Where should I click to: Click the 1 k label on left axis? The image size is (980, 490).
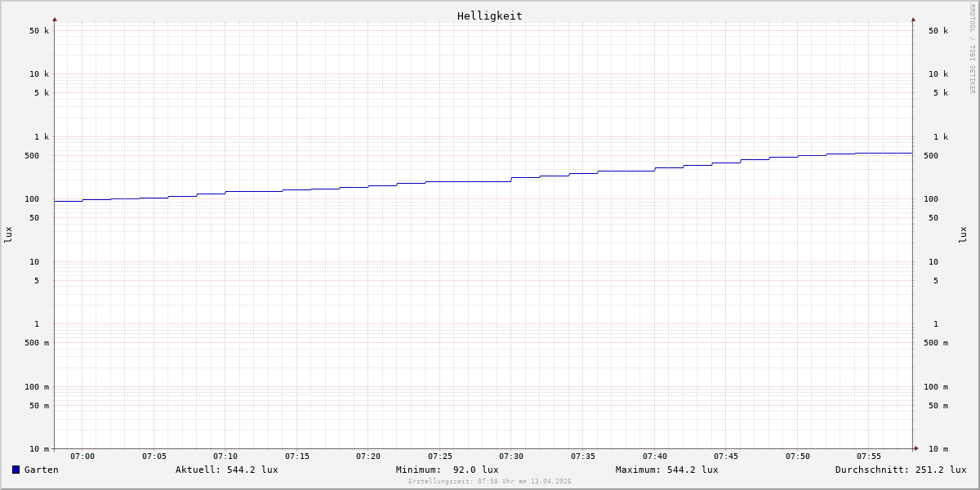[x=42, y=137]
